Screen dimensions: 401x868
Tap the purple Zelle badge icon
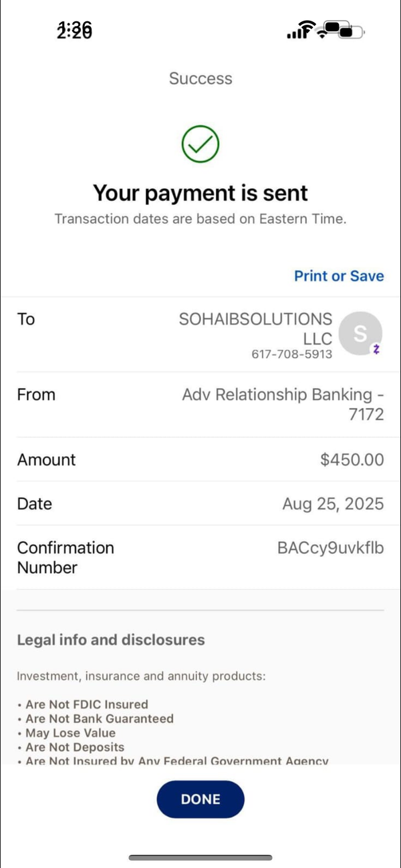(x=376, y=349)
